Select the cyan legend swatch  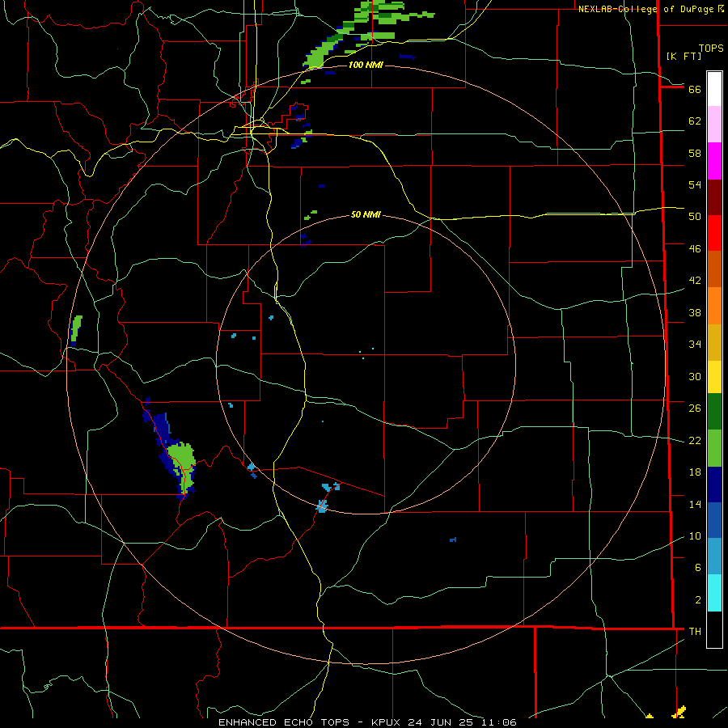point(714,593)
